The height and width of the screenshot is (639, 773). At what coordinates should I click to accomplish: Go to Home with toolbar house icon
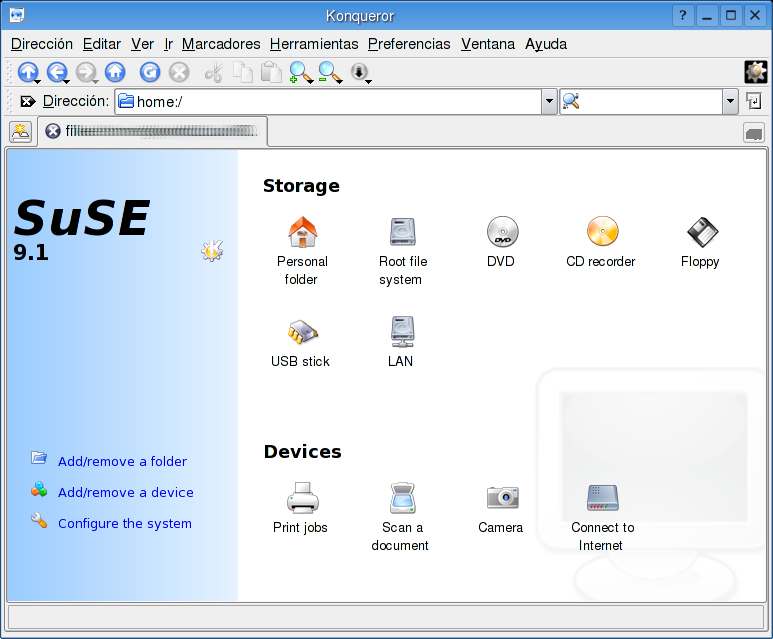tap(115, 72)
